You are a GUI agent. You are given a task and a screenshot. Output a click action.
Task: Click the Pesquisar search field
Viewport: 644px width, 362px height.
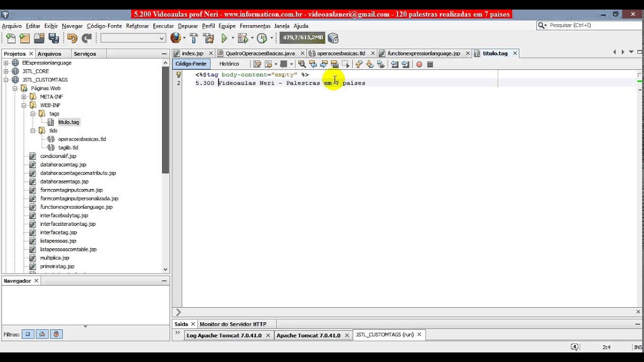[589, 25]
